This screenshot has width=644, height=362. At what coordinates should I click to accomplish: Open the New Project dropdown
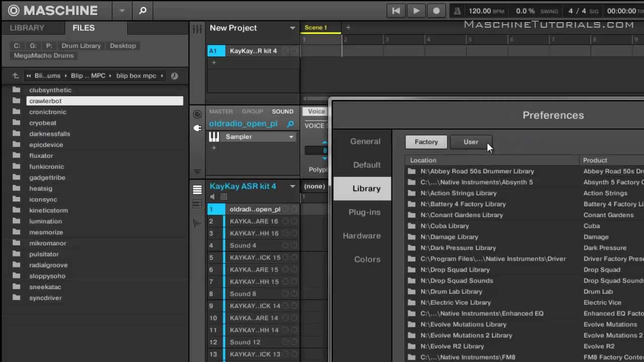pos(292,28)
